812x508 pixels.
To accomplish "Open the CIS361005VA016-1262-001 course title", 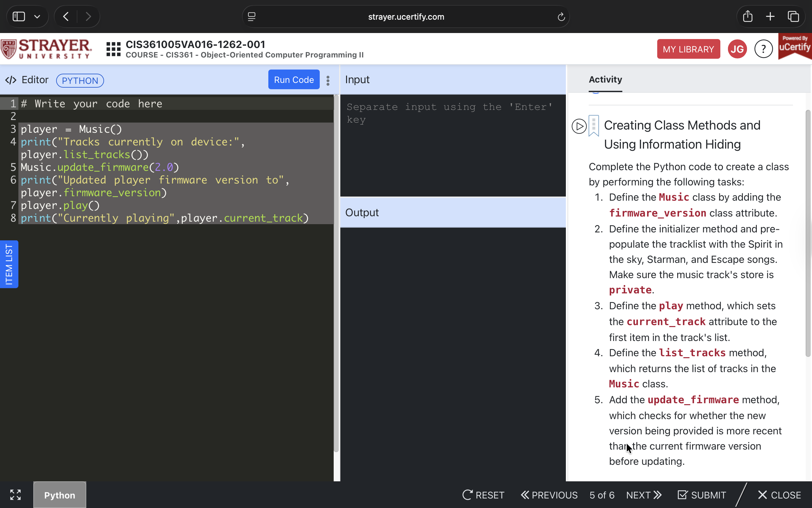I will 195,44.
